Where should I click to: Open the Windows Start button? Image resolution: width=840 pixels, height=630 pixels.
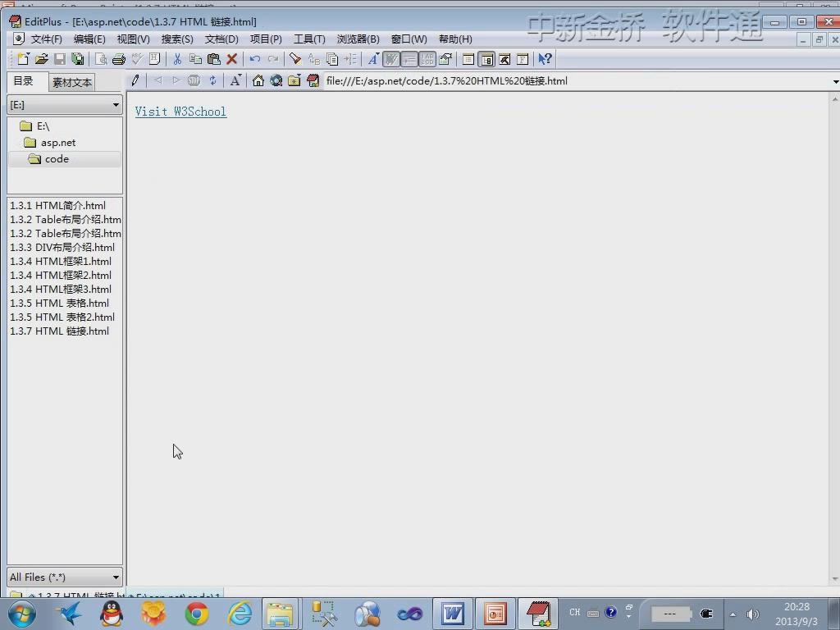click(x=21, y=614)
